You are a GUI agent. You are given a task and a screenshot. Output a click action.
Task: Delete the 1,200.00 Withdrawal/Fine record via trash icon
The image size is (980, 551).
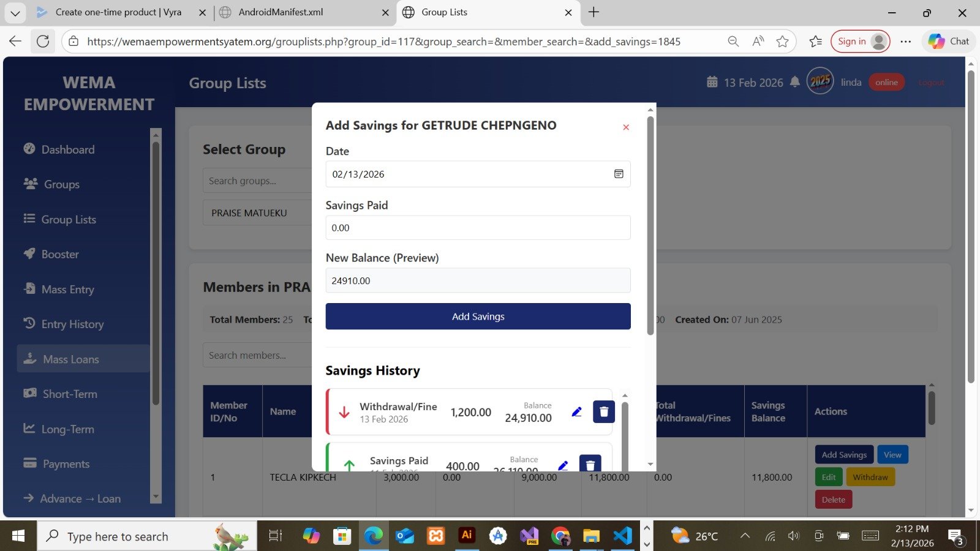tap(603, 411)
